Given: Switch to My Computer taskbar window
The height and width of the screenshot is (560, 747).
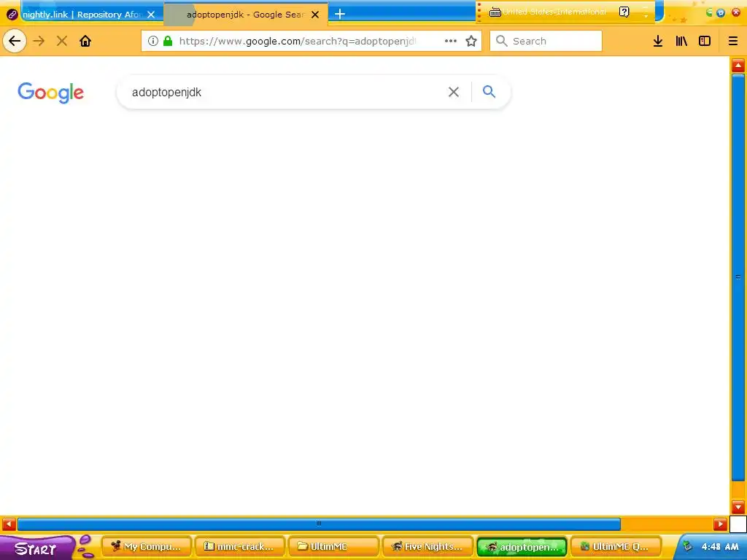Looking at the screenshot, I should (146, 547).
